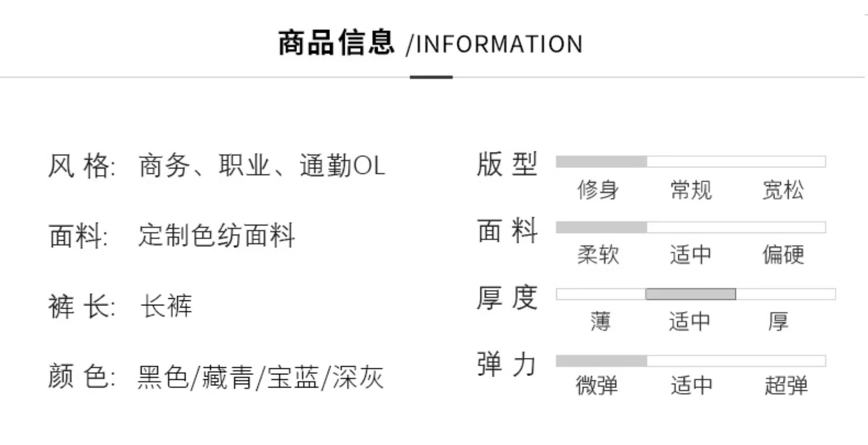Click the 弹力 elasticity slider bar
The width and height of the screenshot is (868, 445).
click(x=691, y=361)
